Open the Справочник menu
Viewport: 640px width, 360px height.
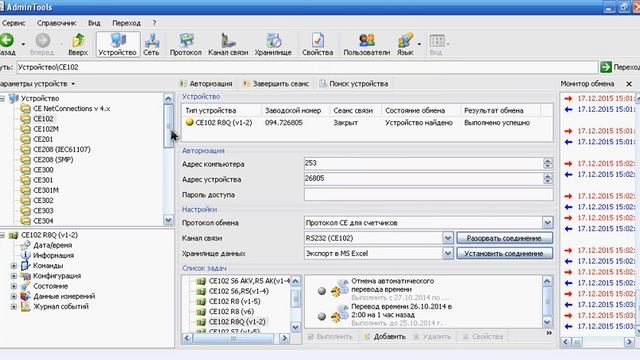pos(56,23)
